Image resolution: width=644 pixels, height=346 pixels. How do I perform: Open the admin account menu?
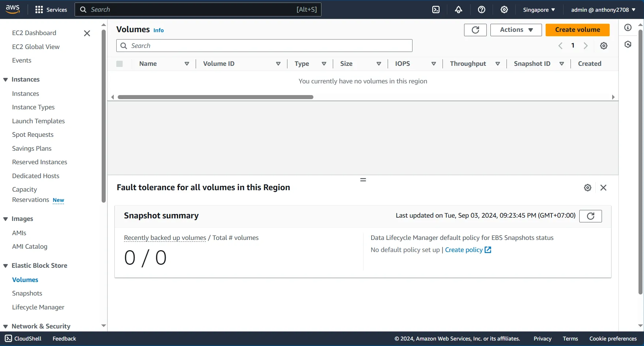tap(603, 10)
